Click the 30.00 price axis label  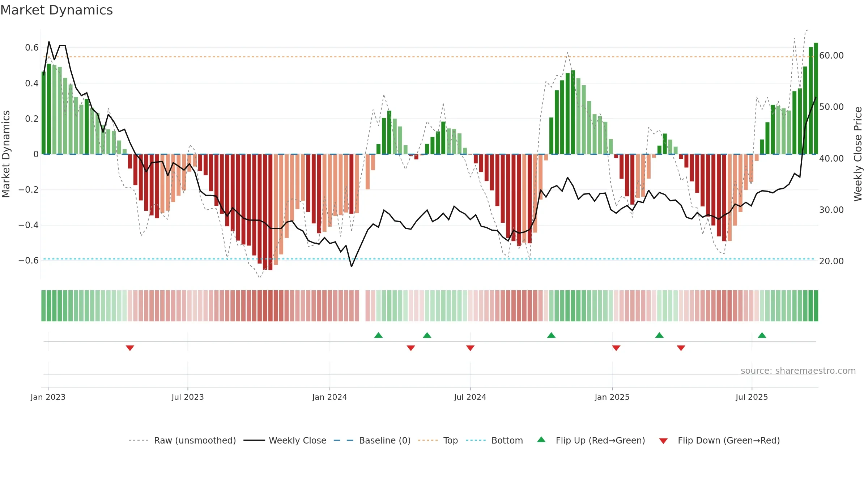tap(831, 210)
